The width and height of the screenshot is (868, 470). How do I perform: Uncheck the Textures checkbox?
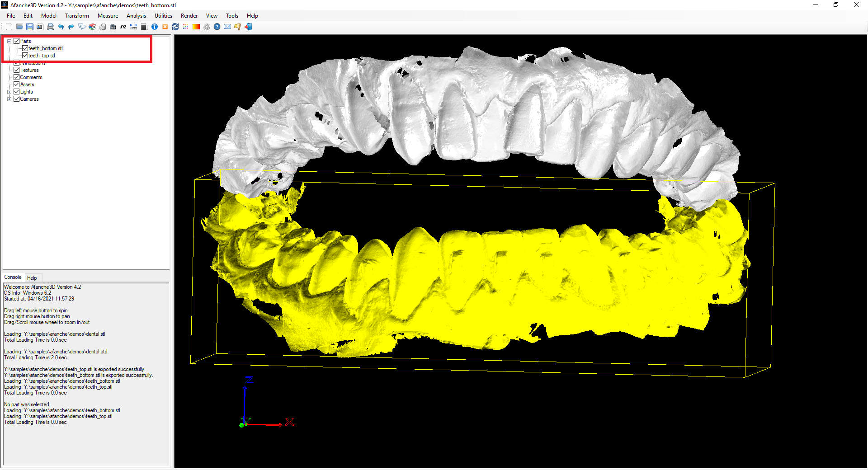(17, 70)
